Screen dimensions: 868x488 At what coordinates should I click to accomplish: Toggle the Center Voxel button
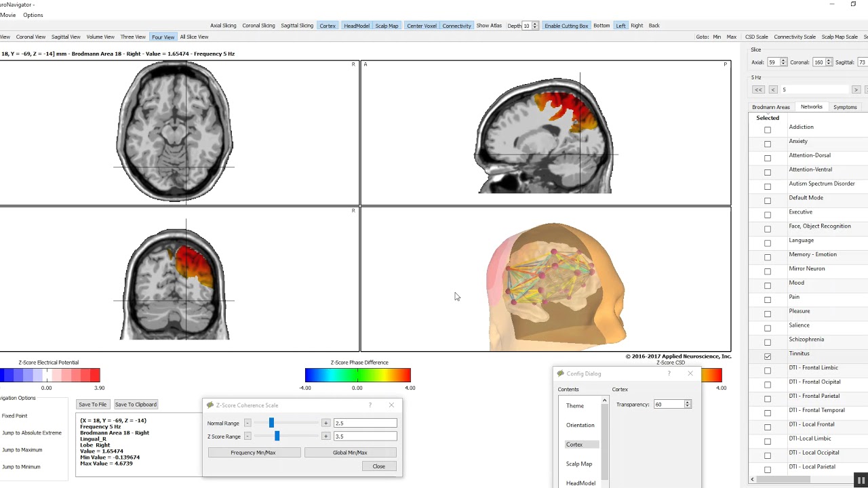[x=422, y=26]
